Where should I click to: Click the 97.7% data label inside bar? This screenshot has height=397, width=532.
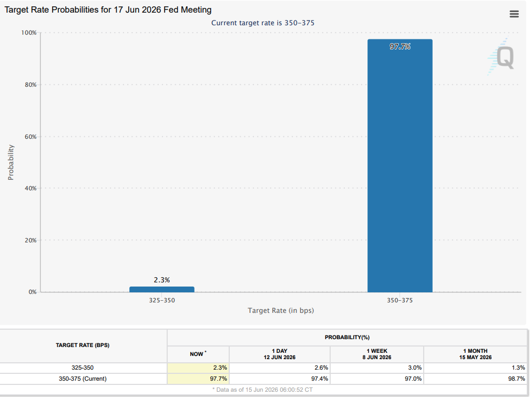(400, 46)
